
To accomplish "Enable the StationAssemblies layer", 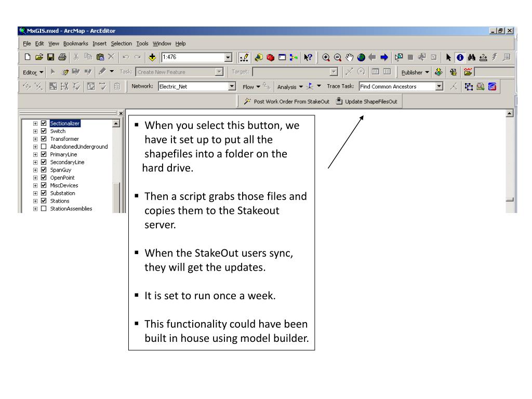I will [x=44, y=209].
